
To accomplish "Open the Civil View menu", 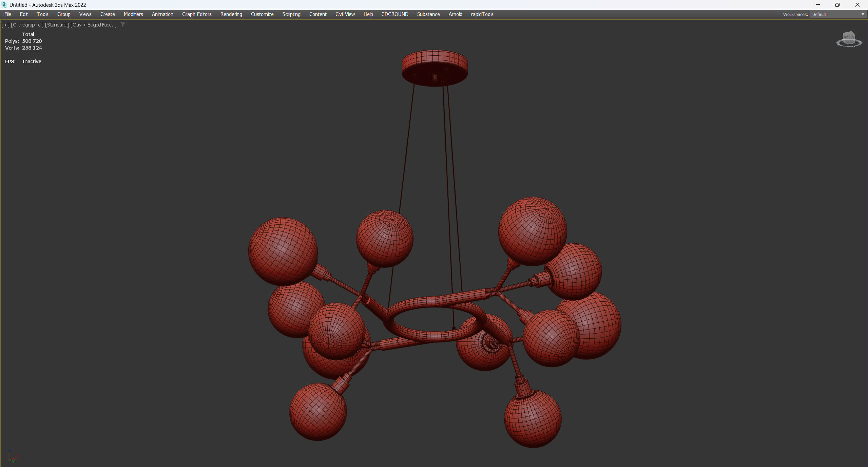I will pos(345,14).
